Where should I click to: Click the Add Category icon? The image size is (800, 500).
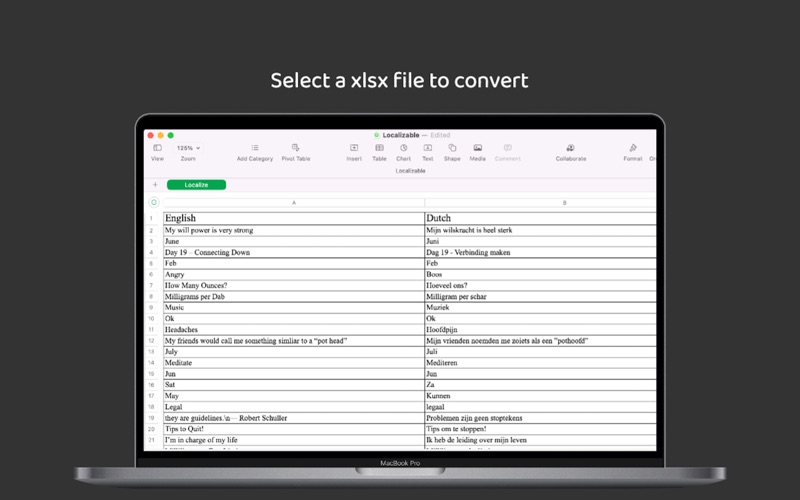click(255, 148)
